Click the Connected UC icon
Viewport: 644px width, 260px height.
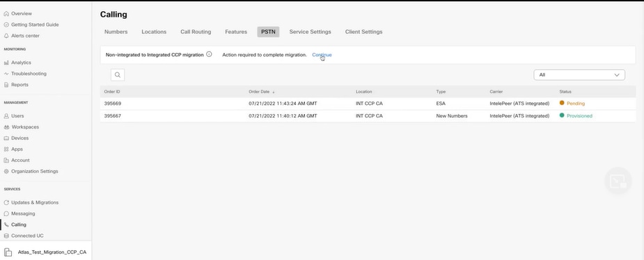point(6,236)
